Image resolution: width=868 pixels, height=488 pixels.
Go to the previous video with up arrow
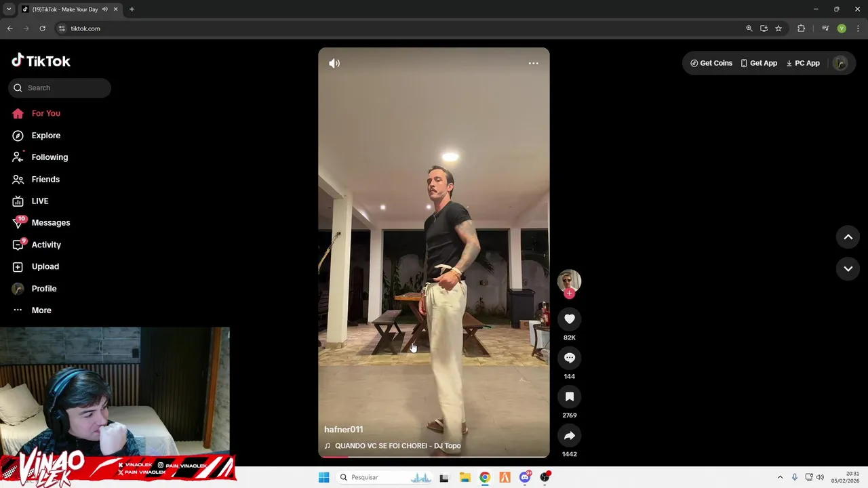pyautogui.click(x=848, y=237)
